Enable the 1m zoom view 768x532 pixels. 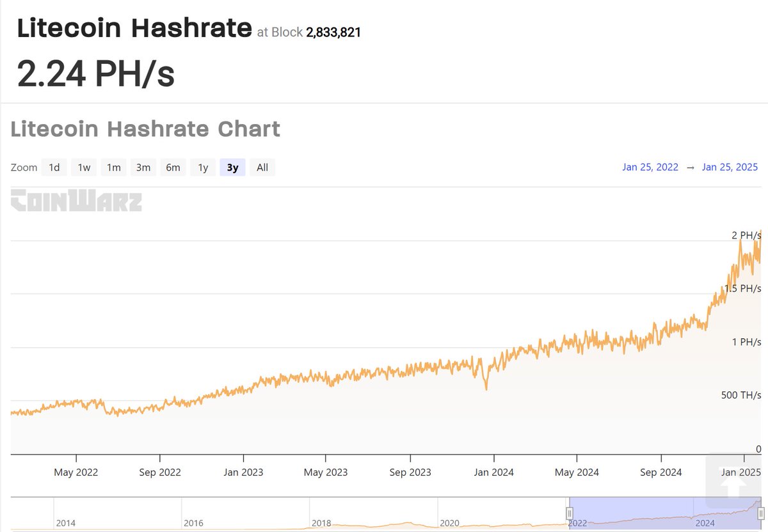pos(113,167)
